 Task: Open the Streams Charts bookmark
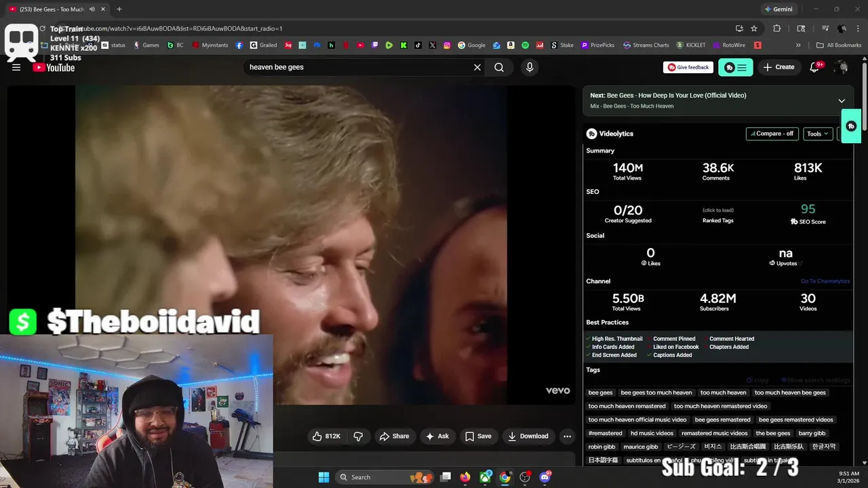click(x=646, y=45)
